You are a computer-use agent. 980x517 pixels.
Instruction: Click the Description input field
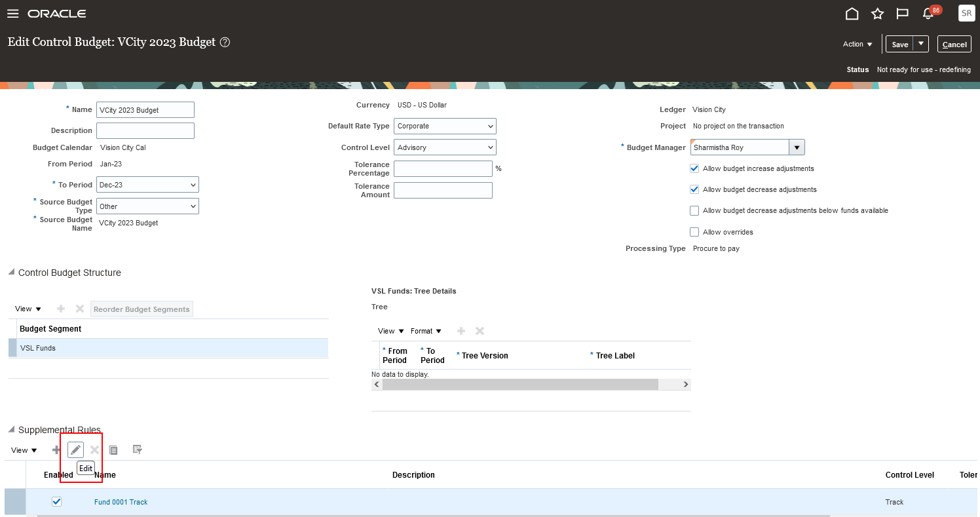[x=145, y=130]
